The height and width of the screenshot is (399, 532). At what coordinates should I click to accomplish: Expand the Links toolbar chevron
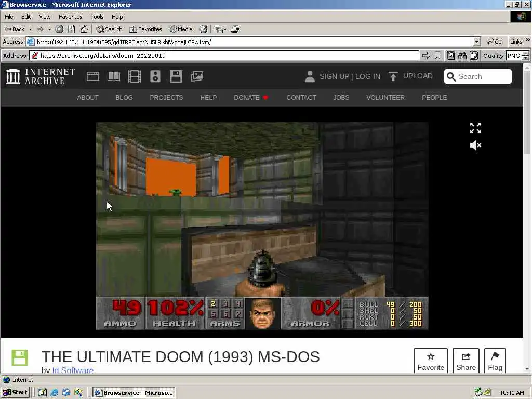pos(528,41)
